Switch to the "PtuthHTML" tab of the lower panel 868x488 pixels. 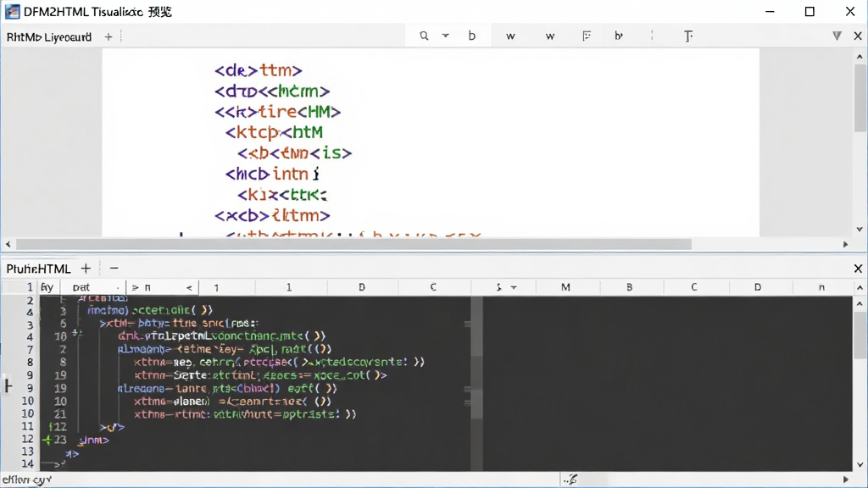(38, 269)
